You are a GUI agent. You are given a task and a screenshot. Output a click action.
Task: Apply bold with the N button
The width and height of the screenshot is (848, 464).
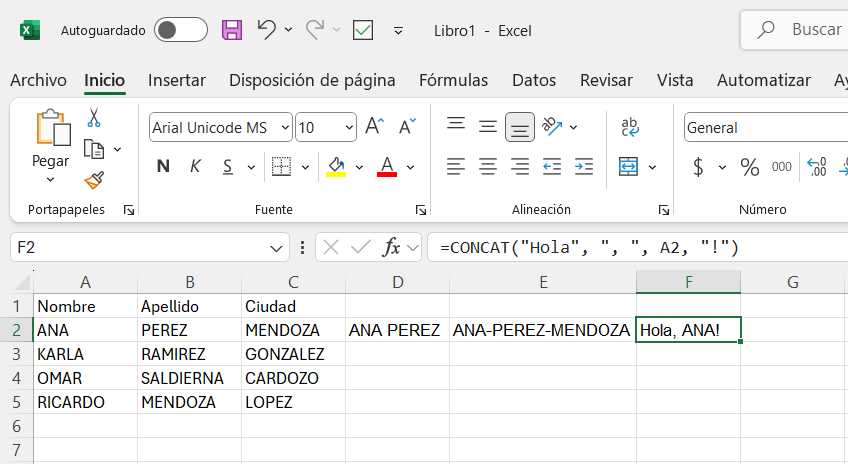tap(163, 167)
